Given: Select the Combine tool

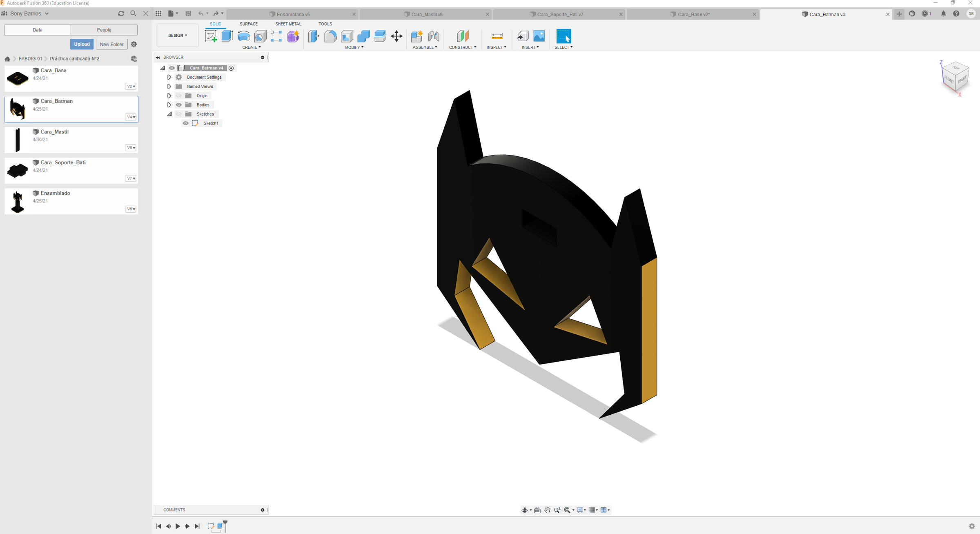Looking at the screenshot, I should (x=363, y=36).
